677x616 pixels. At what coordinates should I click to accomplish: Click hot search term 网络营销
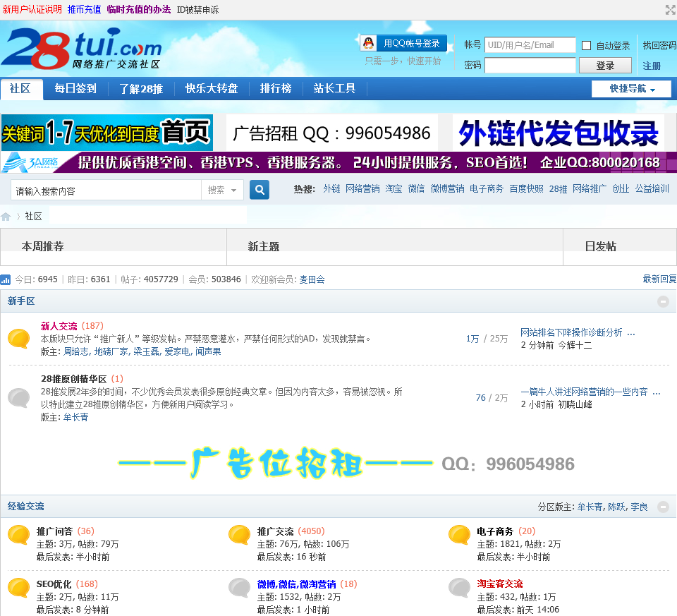362,189
